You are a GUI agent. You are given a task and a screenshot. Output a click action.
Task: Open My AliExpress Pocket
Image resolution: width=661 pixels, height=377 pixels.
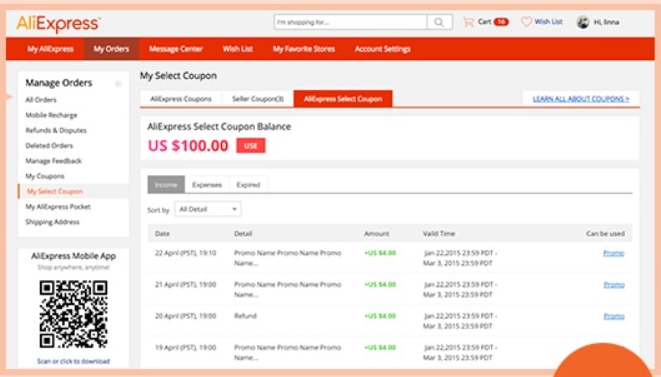click(x=58, y=207)
